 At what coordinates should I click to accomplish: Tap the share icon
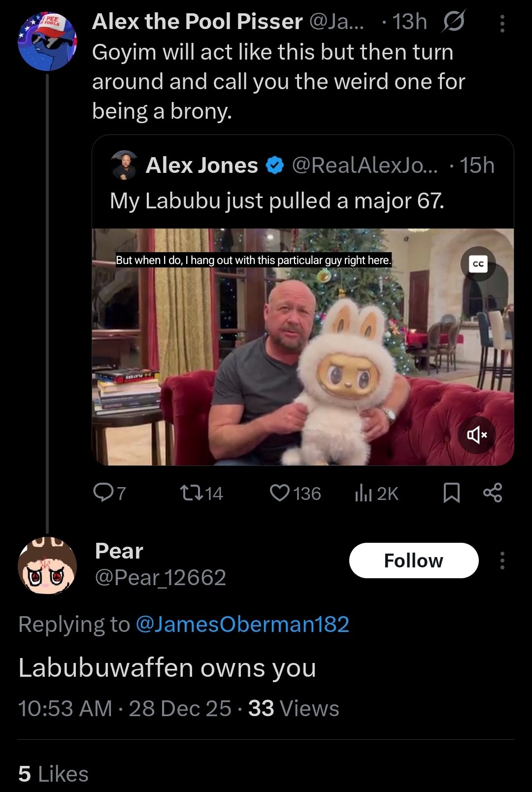click(493, 493)
